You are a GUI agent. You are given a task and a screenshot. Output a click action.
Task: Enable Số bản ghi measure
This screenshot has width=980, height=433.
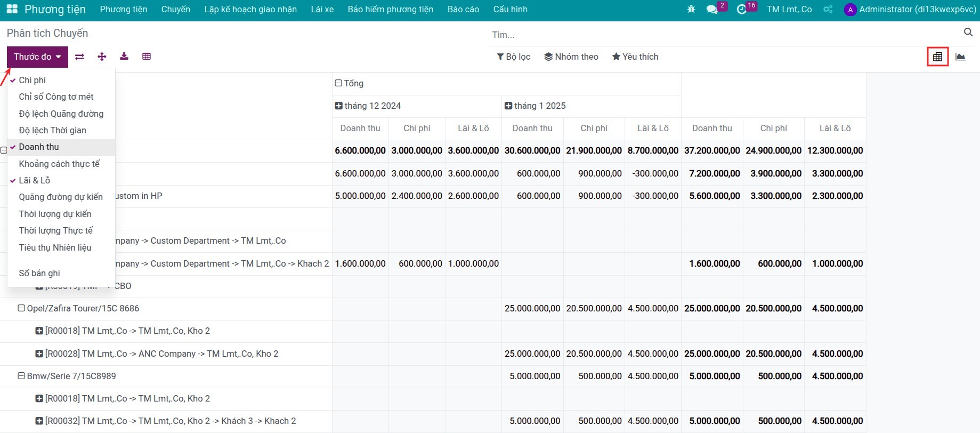(x=61, y=273)
